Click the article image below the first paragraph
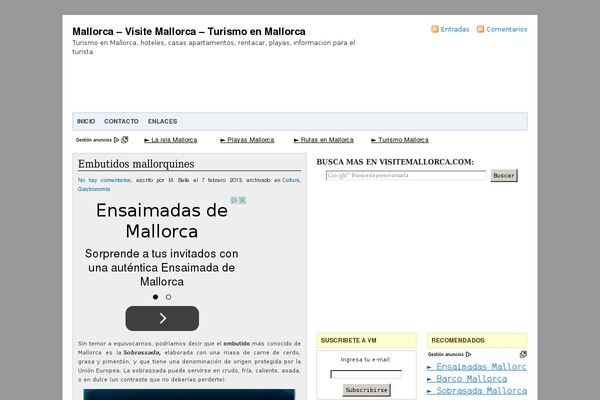Viewport: 600px width, 400px height. [189, 395]
